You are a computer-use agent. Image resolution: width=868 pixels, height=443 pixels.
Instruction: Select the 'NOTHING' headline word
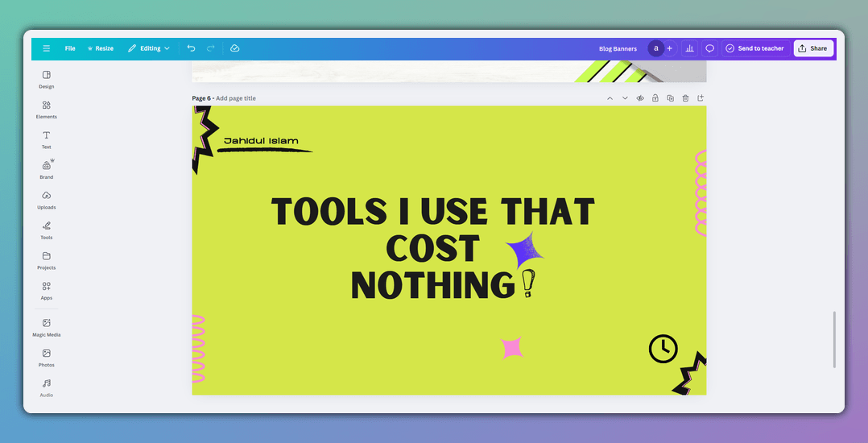[x=433, y=285]
